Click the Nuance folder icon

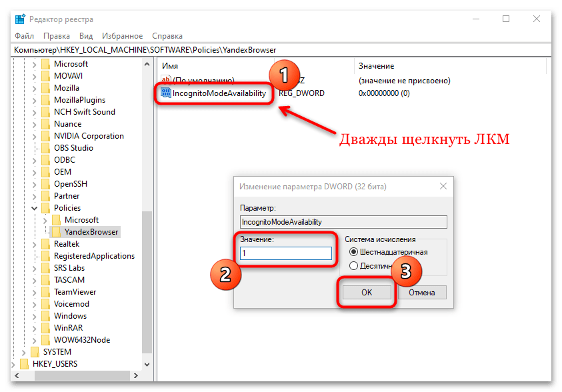45,124
